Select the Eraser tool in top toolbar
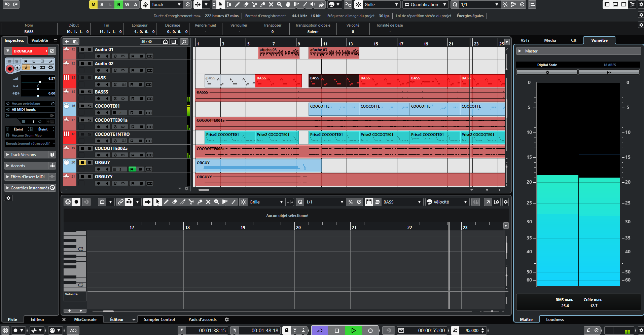This screenshot has width=644, height=335. [x=246, y=4]
